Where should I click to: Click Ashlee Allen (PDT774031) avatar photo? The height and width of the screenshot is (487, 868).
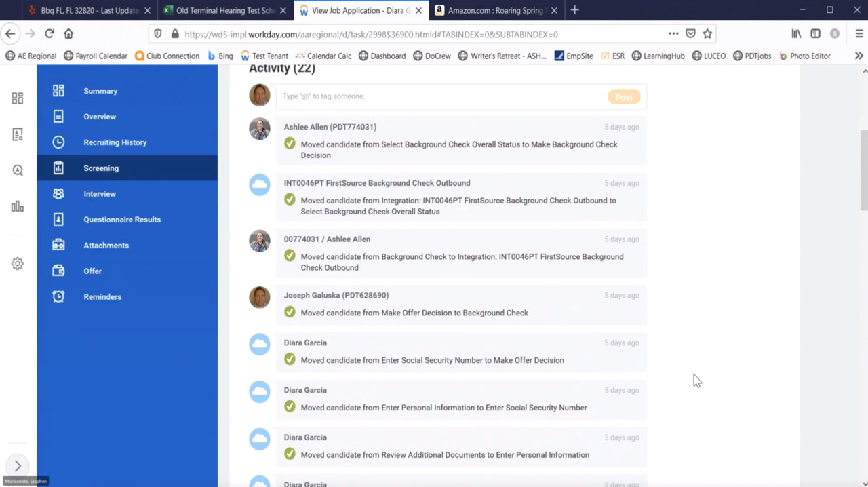[260, 129]
